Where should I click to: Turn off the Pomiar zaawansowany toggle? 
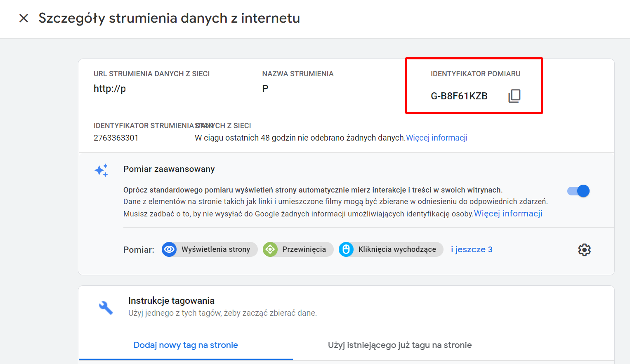point(578,191)
